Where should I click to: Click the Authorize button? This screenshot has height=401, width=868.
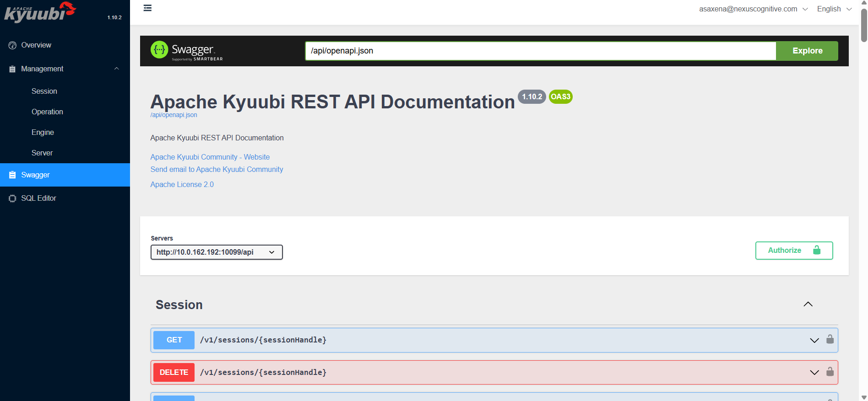pyautogui.click(x=794, y=251)
